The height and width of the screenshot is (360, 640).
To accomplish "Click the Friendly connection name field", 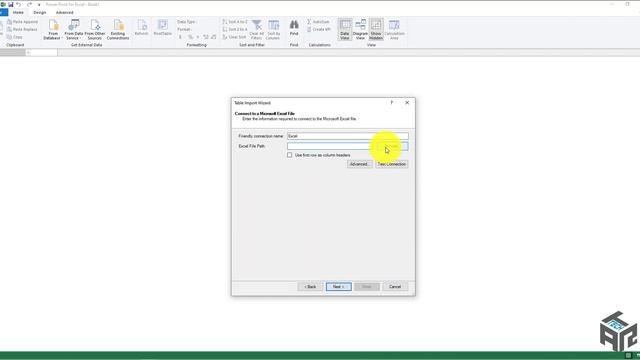I will point(347,136).
